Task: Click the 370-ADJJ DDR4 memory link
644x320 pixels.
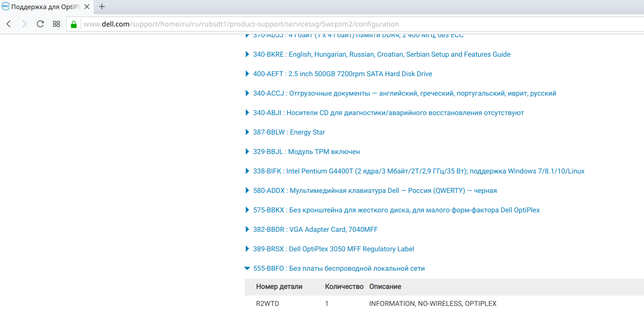Action: (x=358, y=36)
